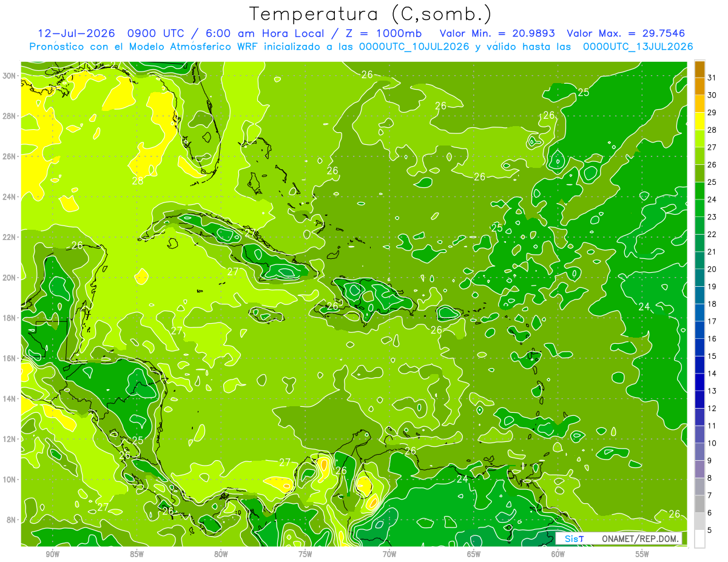Click the "12-Jul-2026" forecast date text

[75, 33]
